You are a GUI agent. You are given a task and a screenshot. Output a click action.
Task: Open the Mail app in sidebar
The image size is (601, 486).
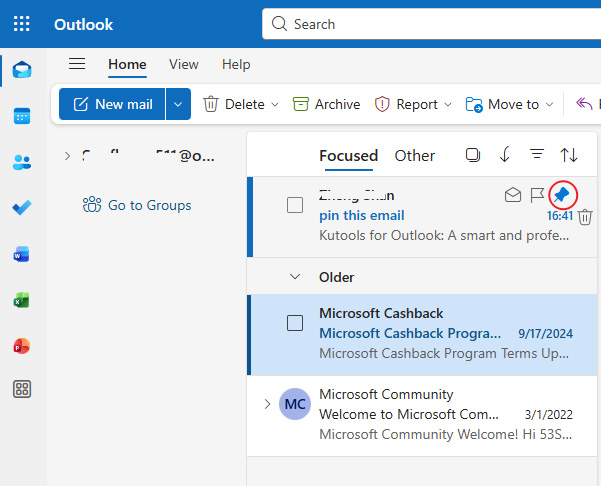pyautogui.click(x=22, y=70)
